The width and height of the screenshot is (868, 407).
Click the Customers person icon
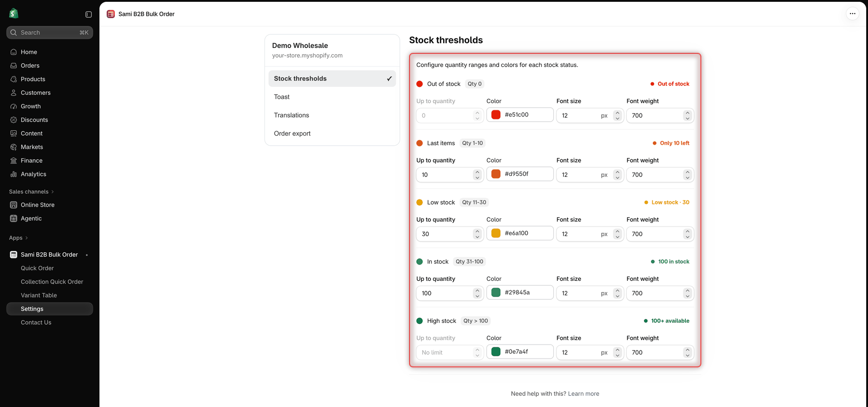click(x=14, y=93)
